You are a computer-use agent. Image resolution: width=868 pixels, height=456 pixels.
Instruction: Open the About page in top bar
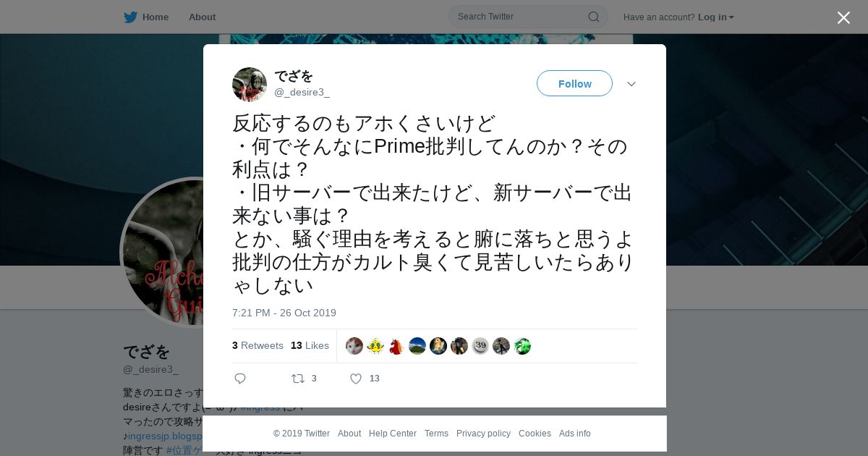(x=202, y=17)
